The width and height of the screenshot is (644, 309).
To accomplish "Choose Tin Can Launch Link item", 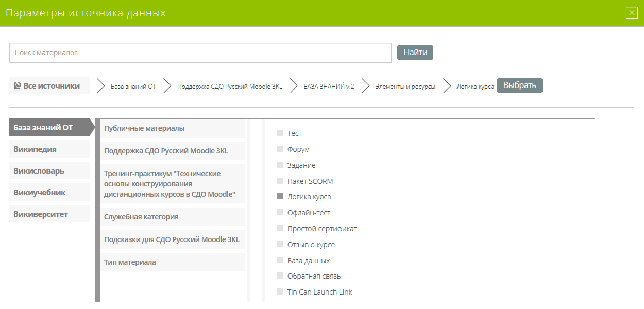I will (319, 292).
